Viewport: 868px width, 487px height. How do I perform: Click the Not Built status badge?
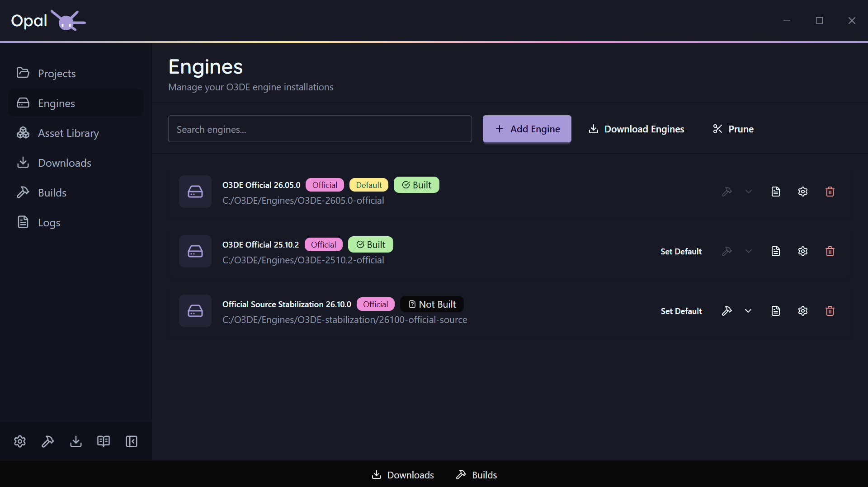(x=432, y=304)
